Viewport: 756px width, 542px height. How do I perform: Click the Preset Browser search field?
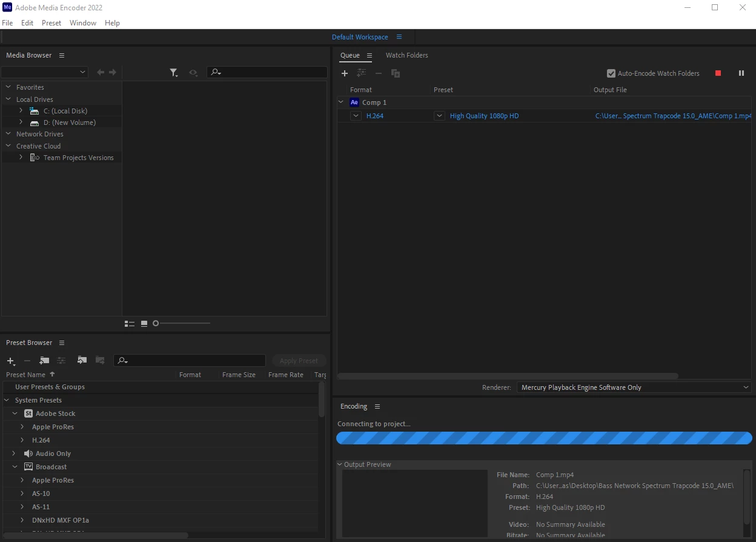pos(190,361)
